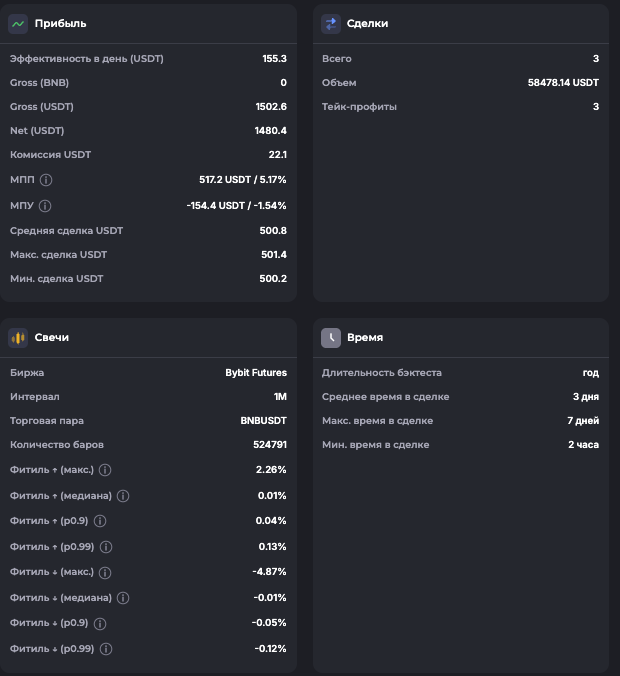Click the swap arrows icon beside Сделки
This screenshot has width=620, height=676.
[331, 23]
